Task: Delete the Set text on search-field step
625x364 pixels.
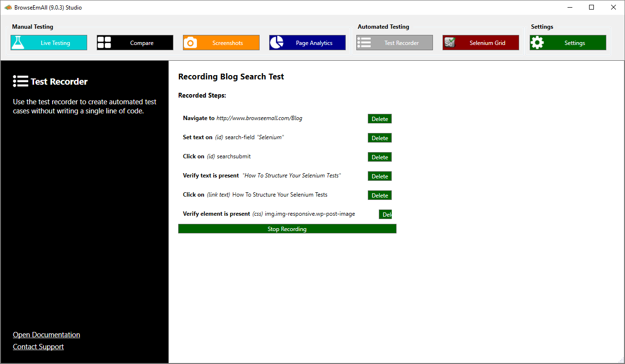Action: [x=380, y=138]
